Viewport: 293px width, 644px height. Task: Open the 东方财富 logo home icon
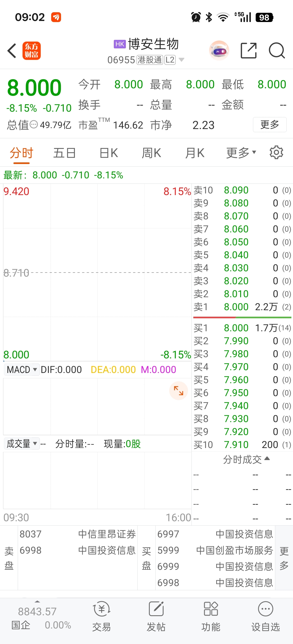[32, 51]
